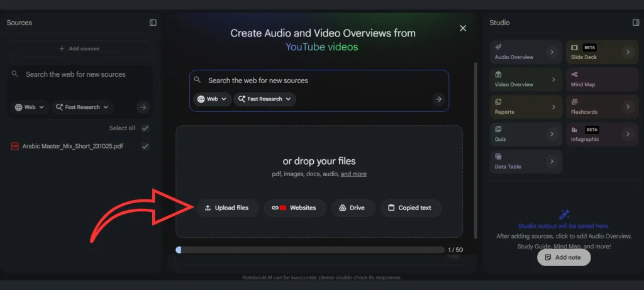Image resolution: width=644 pixels, height=290 pixels.
Task: Click the Flashcards icon
Action: [x=574, y=102]
